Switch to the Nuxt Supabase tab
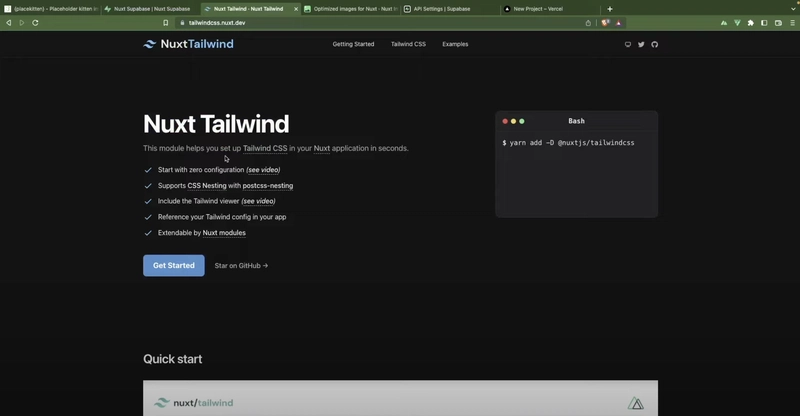Image resolution: width=800 pixels, height=416 pixels. (151, 9)
